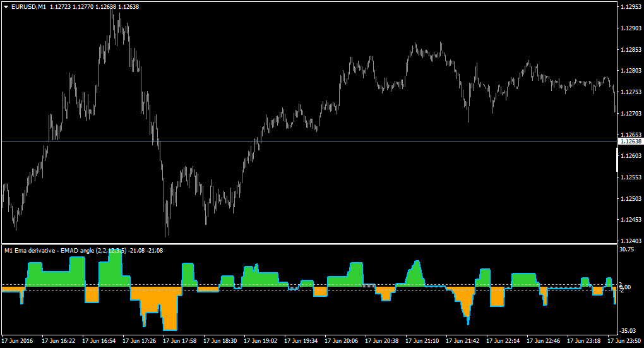Click time axis label 17 Jun 23:50
This screenshot has width=644, height=348.
point(624,341)
